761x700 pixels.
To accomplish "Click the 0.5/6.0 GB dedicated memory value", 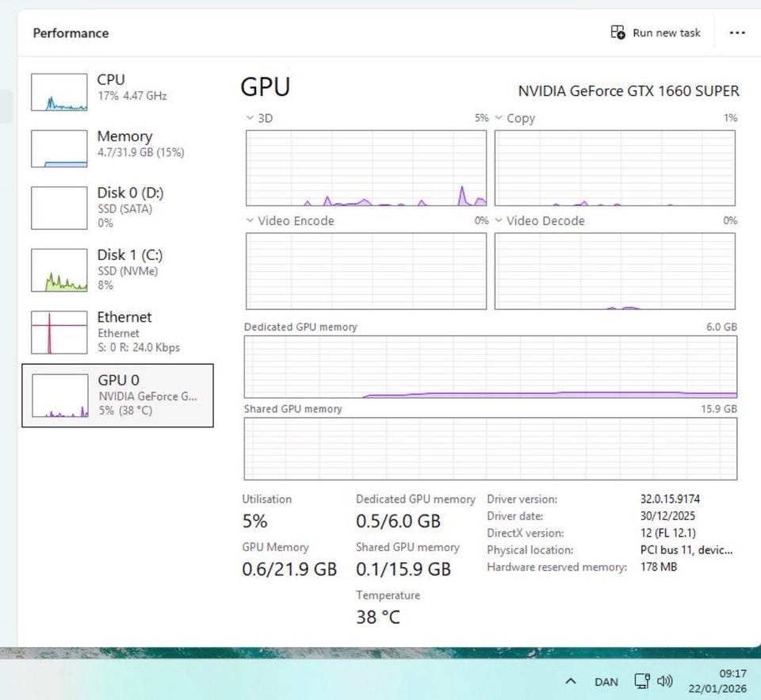I will click(x=398, y=521).
